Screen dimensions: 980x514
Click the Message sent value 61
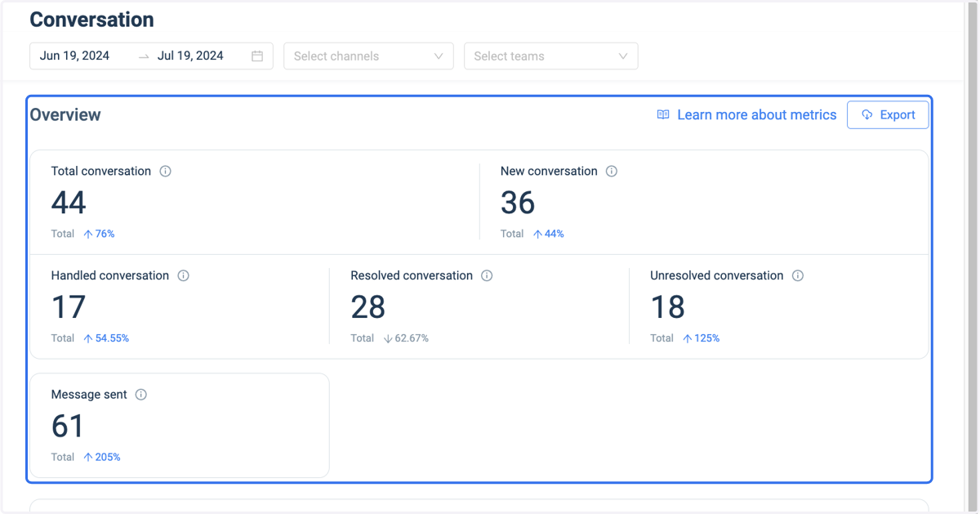point(68,427)
